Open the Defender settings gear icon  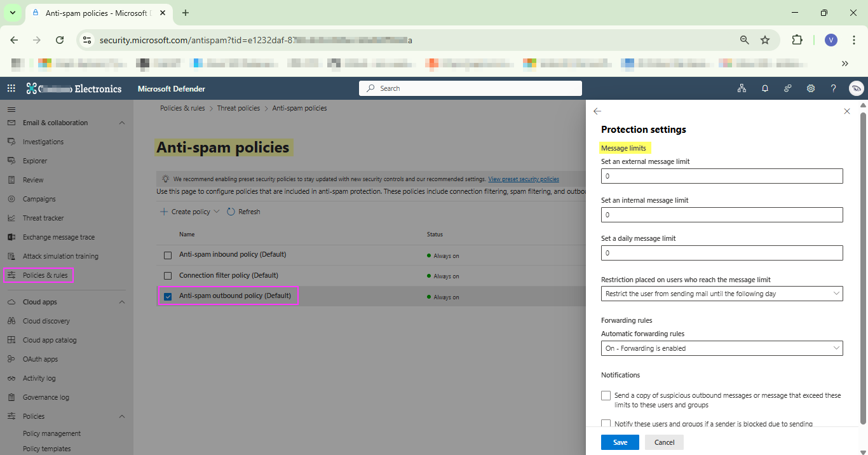click(811, 88)
